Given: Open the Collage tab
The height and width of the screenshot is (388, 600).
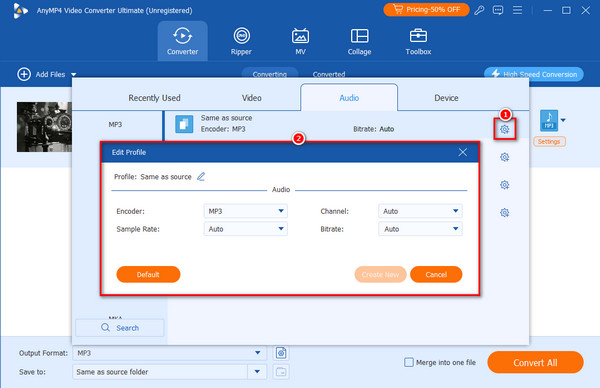Looking at the screenshot, I should [x=359, y=41].
